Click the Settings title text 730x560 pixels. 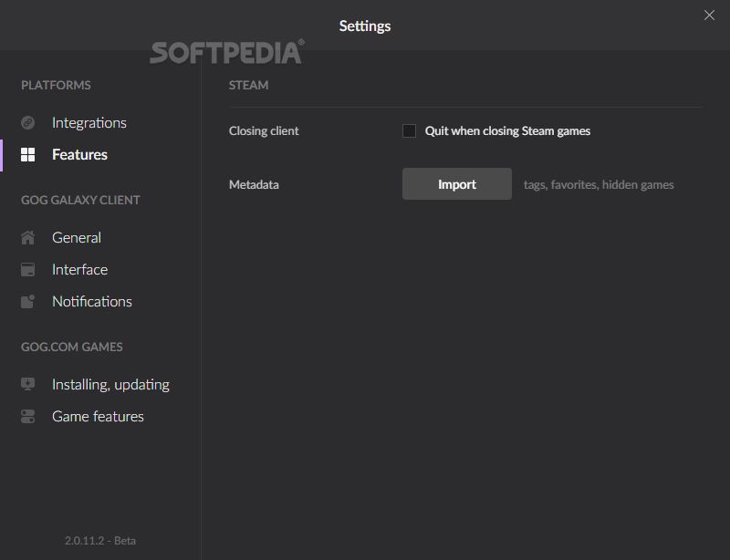[x=365, y=26]
